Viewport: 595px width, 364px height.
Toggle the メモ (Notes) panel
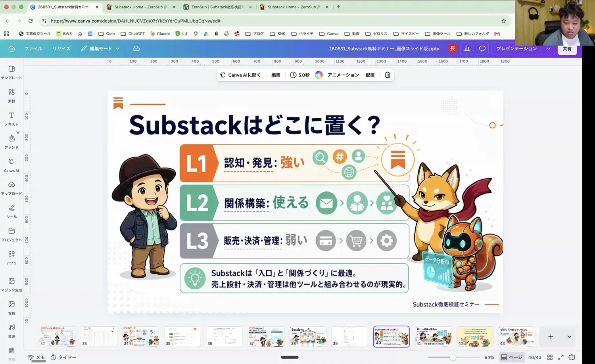coord(36,357)
